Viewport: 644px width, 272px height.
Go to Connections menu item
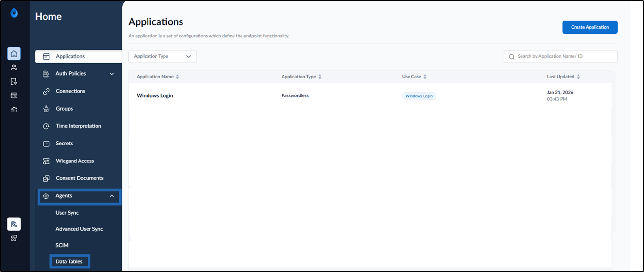coord(71,91)
